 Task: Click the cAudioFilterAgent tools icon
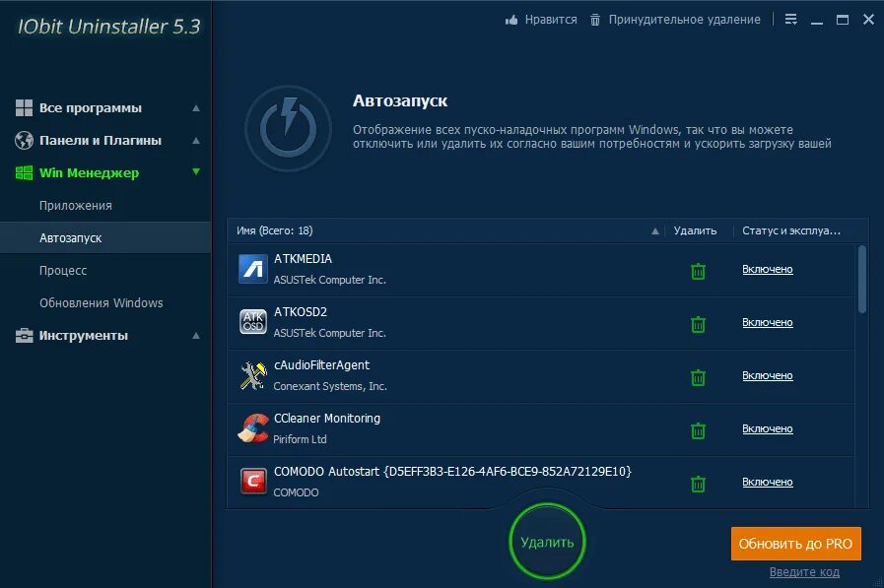point(252,375)
